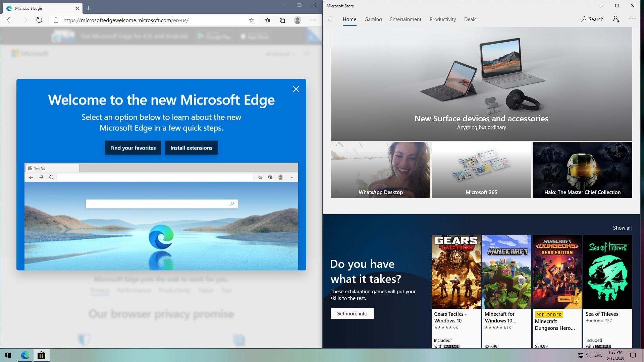The width and height of the screenshot is (644, 362).
Task: Open Collections icon in Edge toolbar
Action: pos(282,20)
